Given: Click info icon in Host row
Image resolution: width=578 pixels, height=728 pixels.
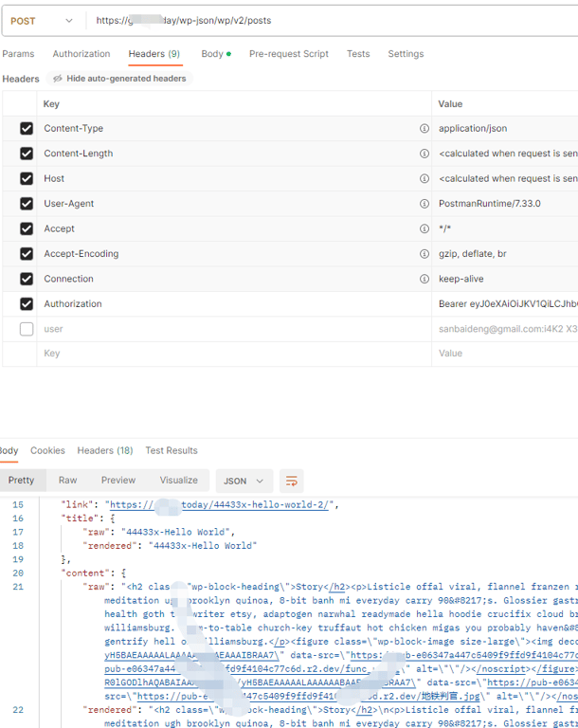Looking at the screenshot, I should (x=424, y=178).
